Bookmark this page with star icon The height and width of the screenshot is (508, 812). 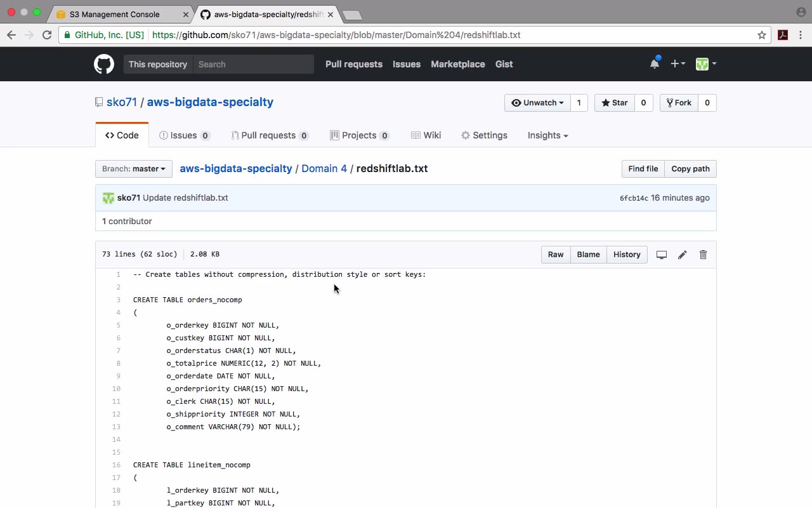click(x=762, y=35)
